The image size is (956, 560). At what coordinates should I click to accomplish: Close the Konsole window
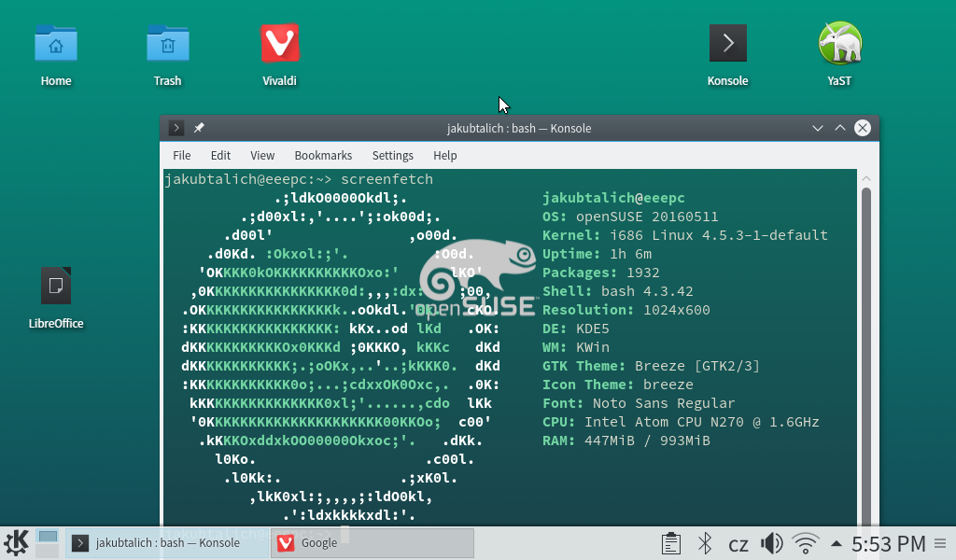(x=862, y=128)
